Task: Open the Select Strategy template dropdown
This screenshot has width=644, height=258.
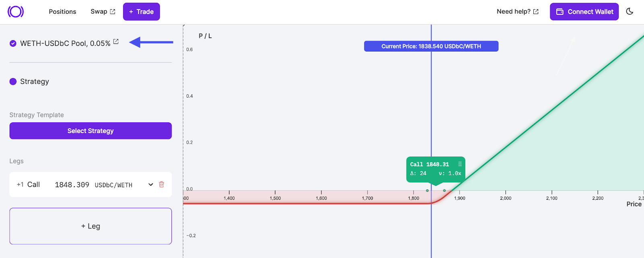Action: 91,131
